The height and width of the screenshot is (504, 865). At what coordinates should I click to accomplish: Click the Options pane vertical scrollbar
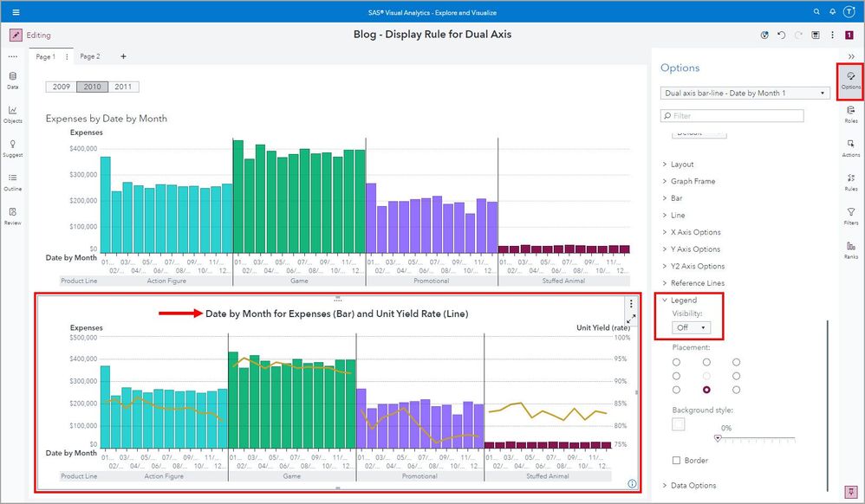[828, 405]
